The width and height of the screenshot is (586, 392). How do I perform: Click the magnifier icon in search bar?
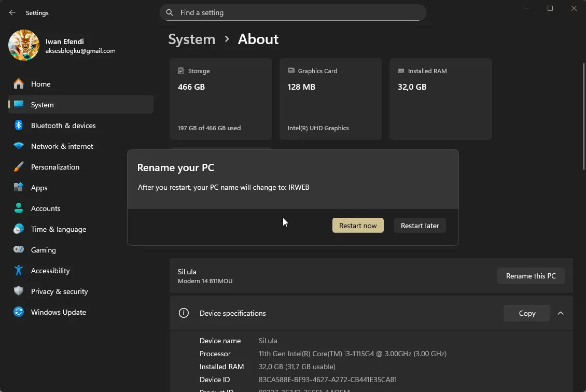point(170,12)
